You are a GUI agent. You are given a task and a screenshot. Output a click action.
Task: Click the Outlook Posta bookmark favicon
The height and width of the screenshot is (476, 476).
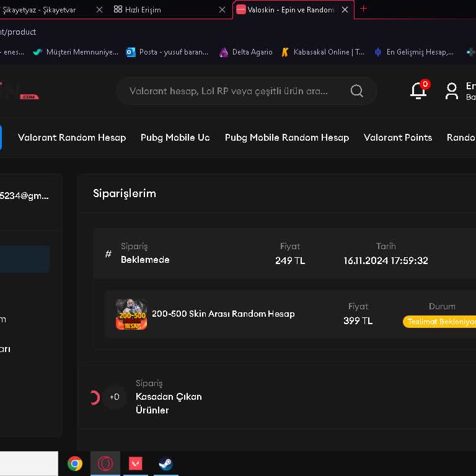coord(131,52)
